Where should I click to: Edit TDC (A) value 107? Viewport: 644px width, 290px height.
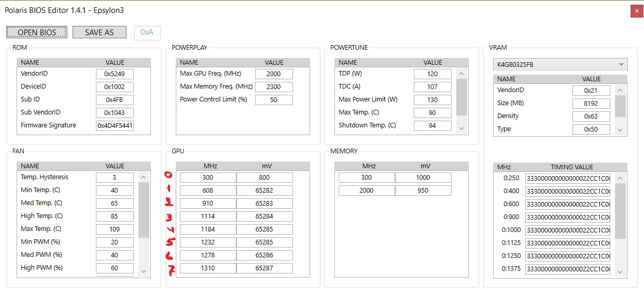tap(432, 86)
